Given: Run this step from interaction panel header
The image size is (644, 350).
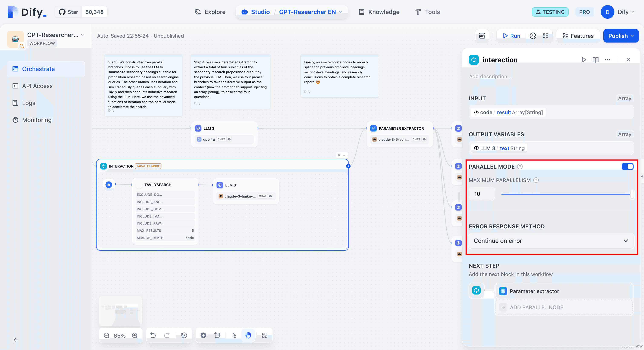Looking at the screenshot, I should (x=584, y=60).
